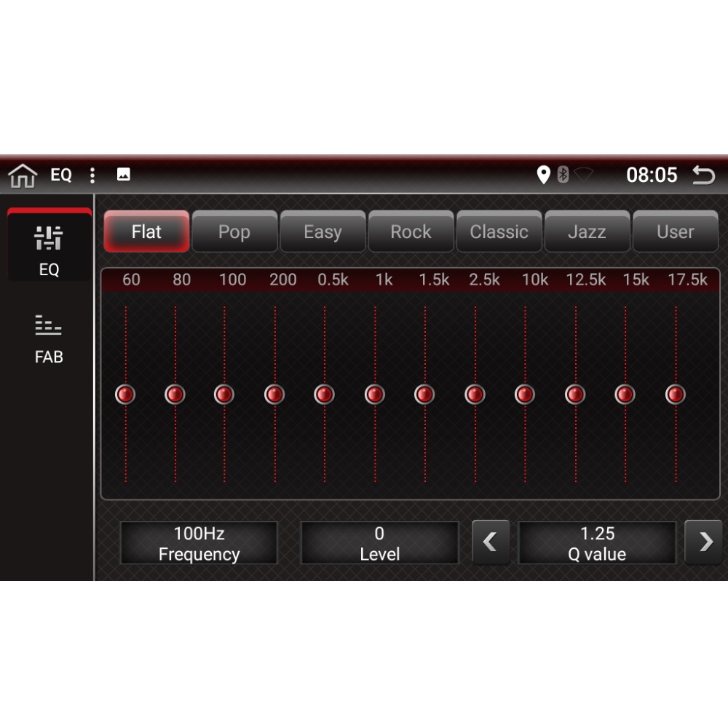Increase Q value with right chevron

click(704, 542)
